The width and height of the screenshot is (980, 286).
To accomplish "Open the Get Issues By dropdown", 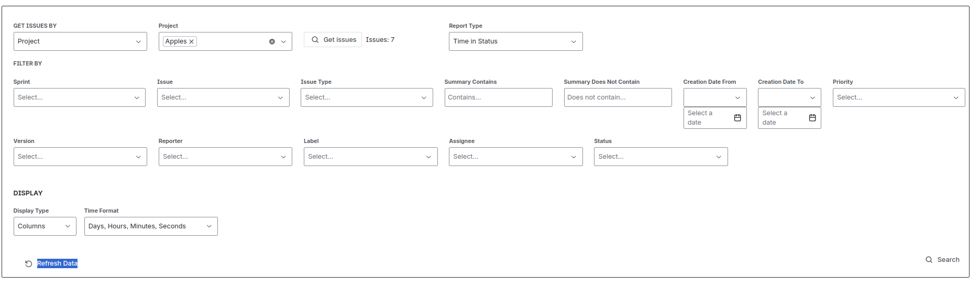I will coord(80,41).
